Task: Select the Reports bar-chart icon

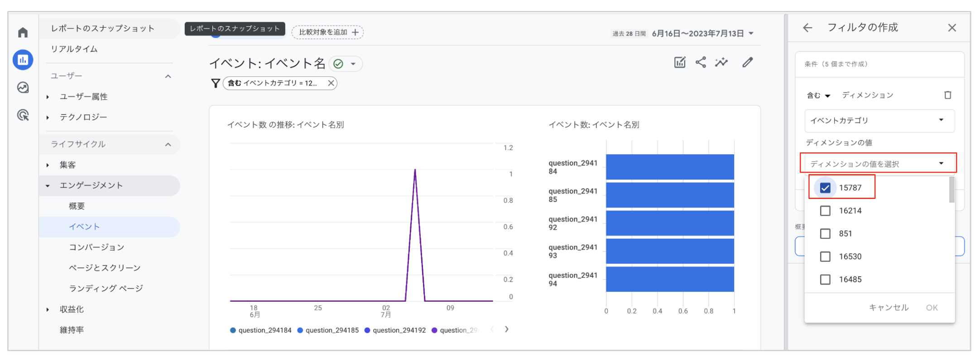Action: [x=23, y=60]
